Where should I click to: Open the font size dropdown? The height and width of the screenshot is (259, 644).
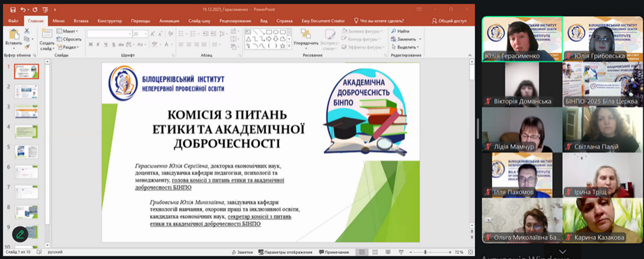(x=146, y=34)
